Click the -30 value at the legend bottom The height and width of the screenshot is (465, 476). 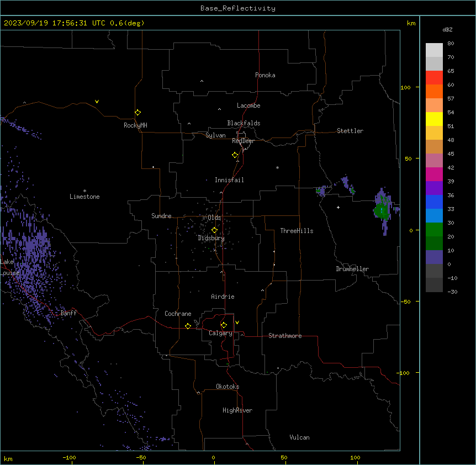pyautogui.click(x=452, y=292)
